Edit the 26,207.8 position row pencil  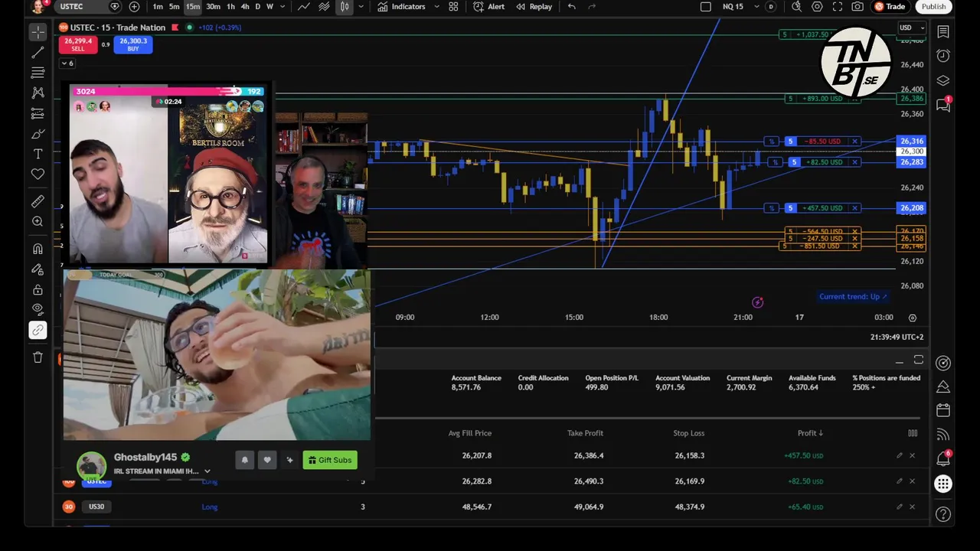[x=900, y=456]
